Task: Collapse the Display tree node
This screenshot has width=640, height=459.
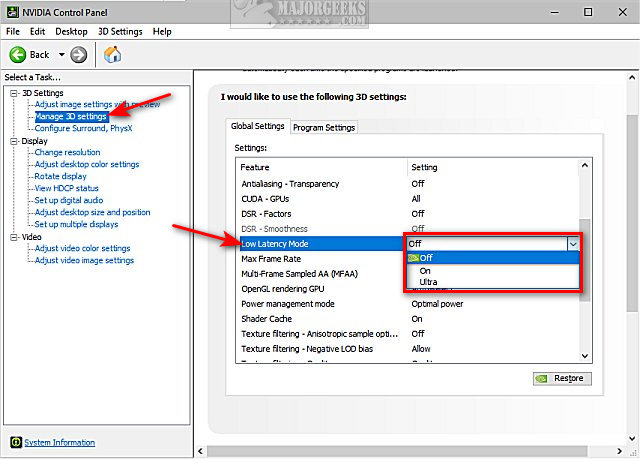Action: 14,141
